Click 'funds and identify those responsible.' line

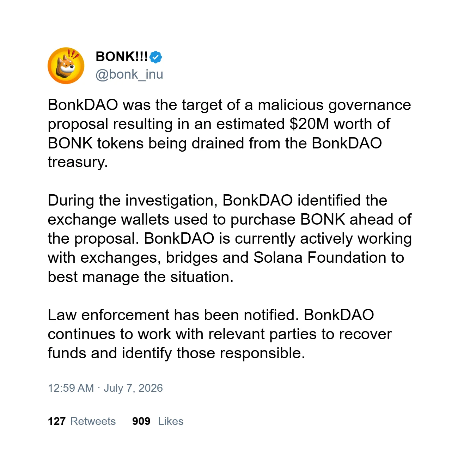pyautogui.click(x=176, y=353)
